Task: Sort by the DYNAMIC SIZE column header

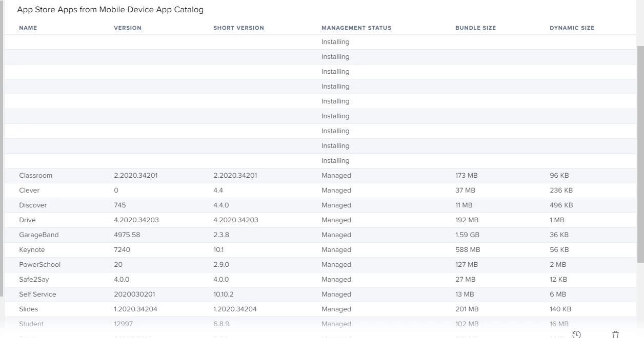Action: tap(572, 28)
